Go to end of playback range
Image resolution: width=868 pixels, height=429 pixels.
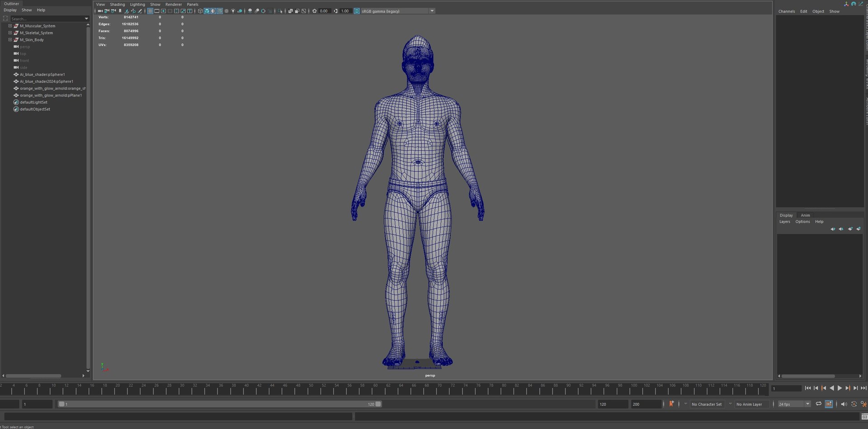[863, 388]
